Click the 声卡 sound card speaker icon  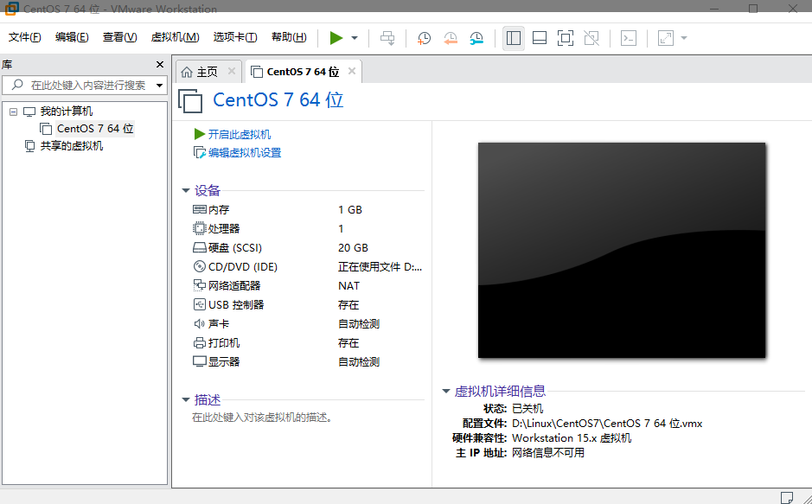pyautogui.click(x=200, y=324)
